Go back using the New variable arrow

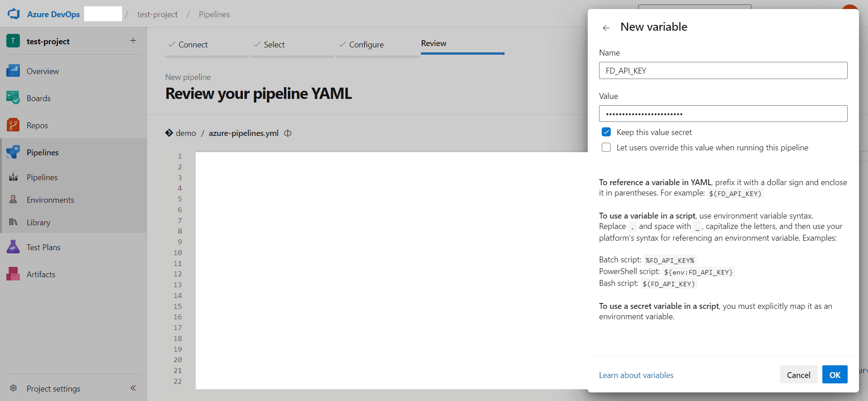(606, 28)
